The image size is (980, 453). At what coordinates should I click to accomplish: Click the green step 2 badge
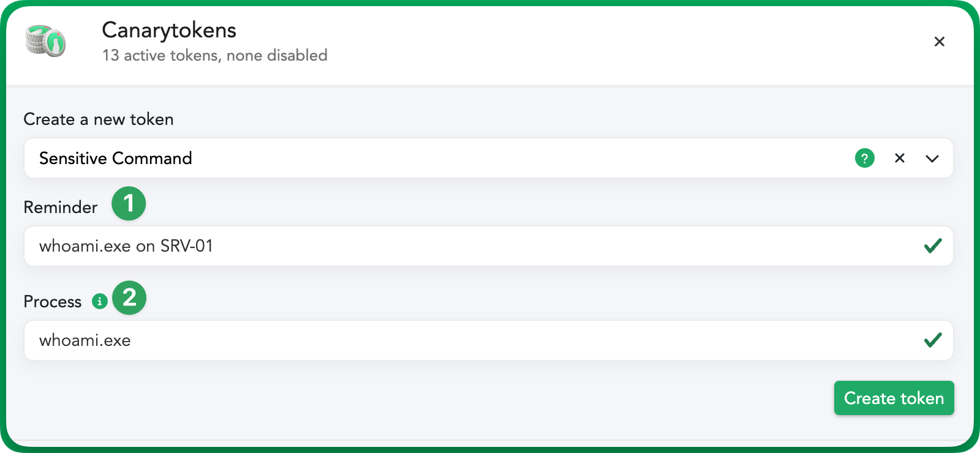(x=129, y=298)
